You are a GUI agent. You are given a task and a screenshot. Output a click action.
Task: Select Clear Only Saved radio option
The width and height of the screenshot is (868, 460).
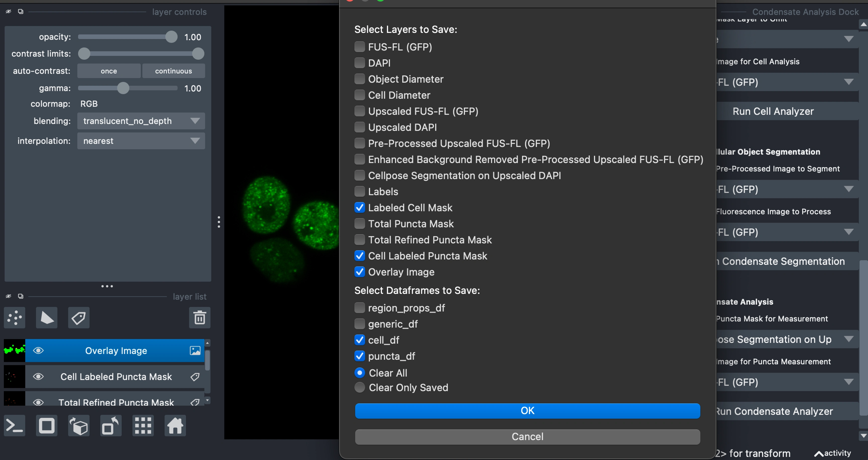[x=360, y=388]
